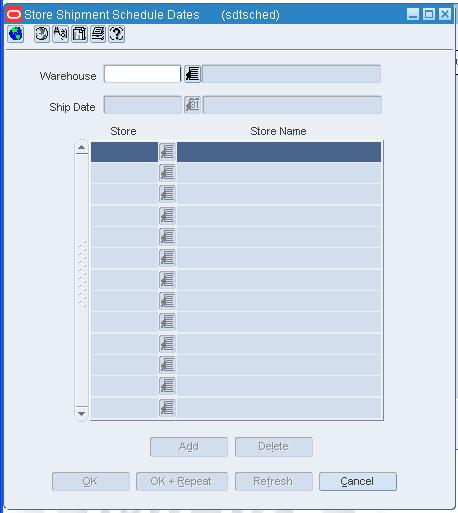Click the OK button

click(91, 481)
